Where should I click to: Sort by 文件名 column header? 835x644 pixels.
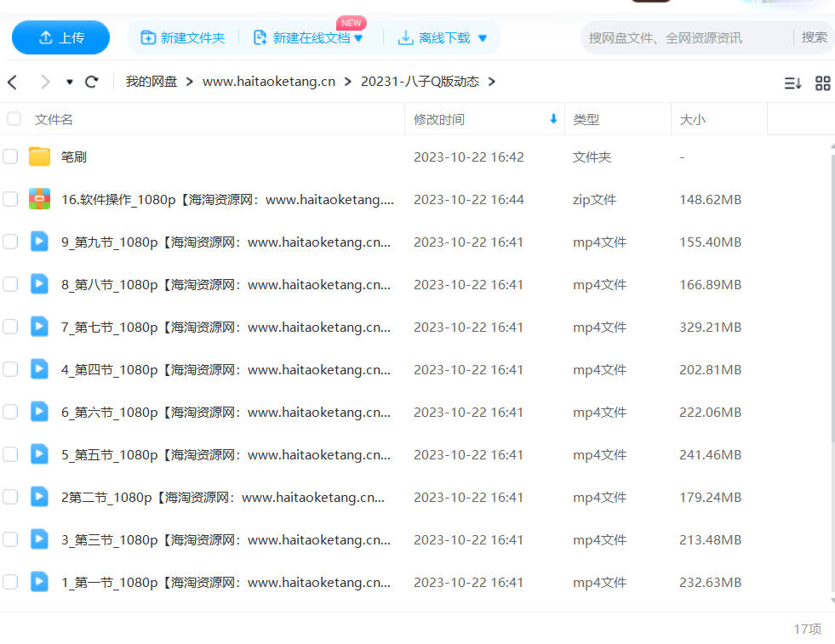pos(54,120)
